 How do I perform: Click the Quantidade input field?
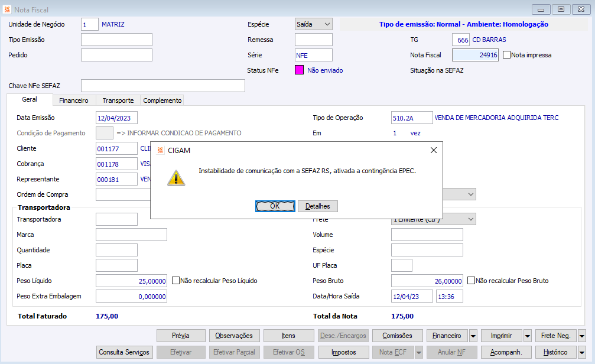[x=116, y=250]
